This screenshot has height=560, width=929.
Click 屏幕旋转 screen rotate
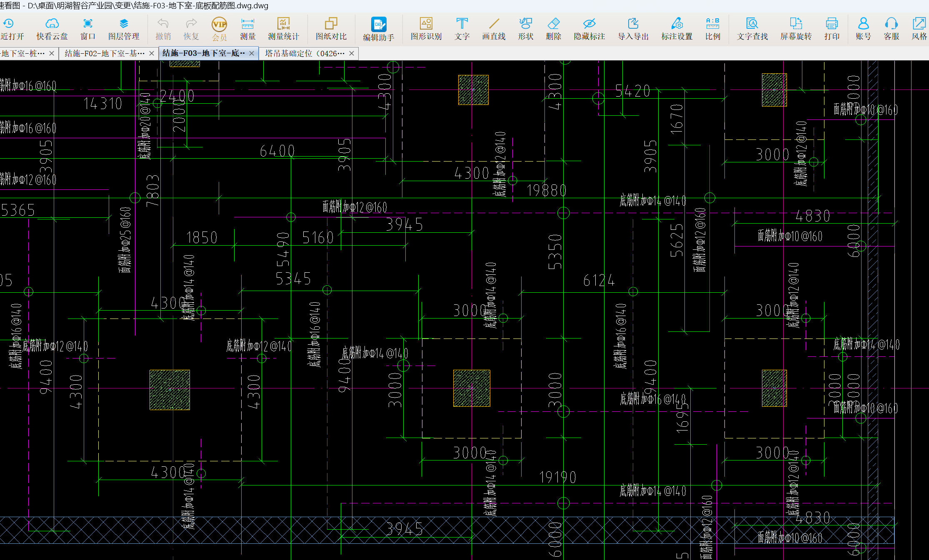[796, 29]
